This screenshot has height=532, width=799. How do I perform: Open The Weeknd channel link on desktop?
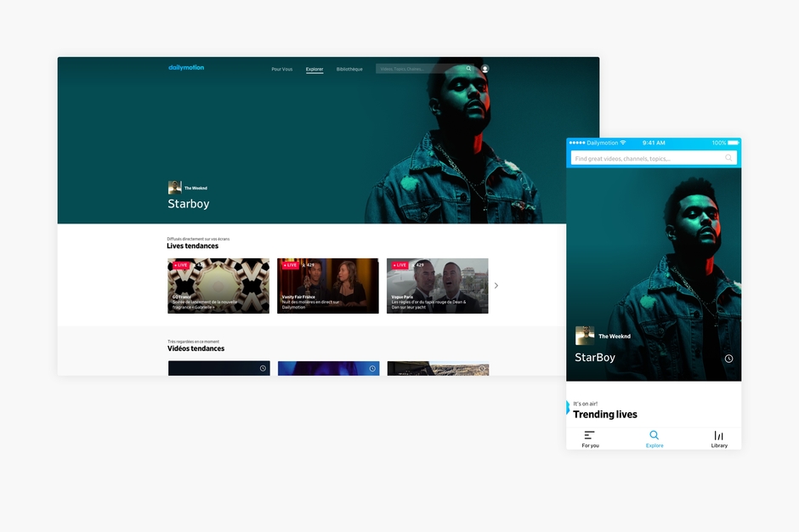[x=195, y=188]
